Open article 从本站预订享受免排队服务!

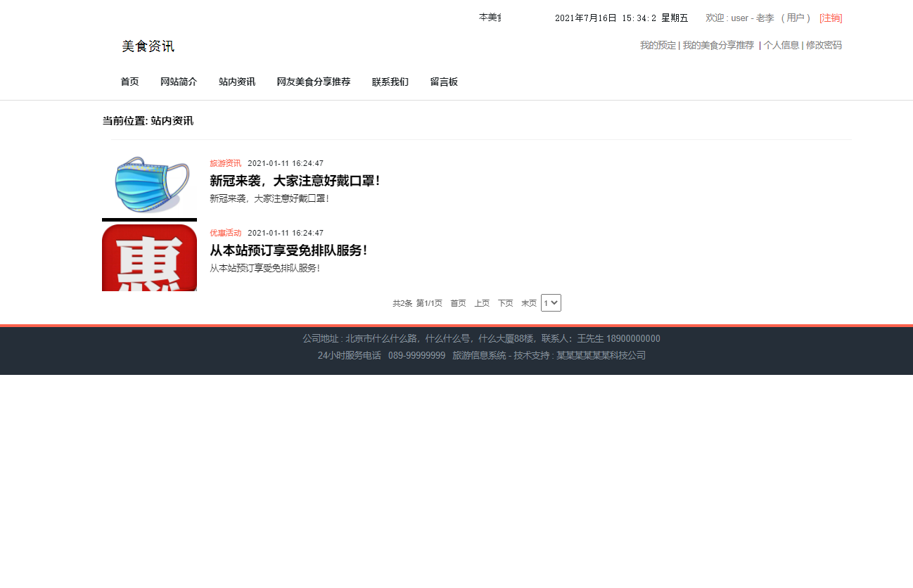(288, 250)
